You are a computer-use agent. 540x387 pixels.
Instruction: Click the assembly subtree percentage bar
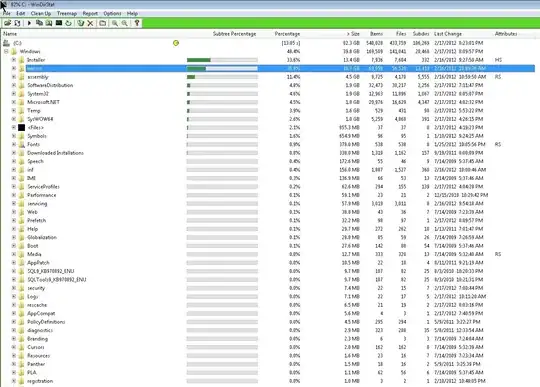222,77
